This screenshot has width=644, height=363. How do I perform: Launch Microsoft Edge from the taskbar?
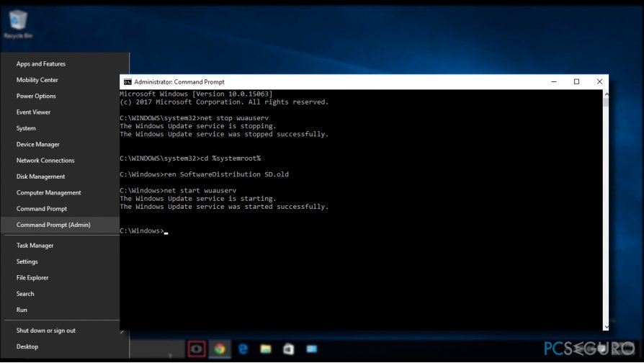(243, 349)
